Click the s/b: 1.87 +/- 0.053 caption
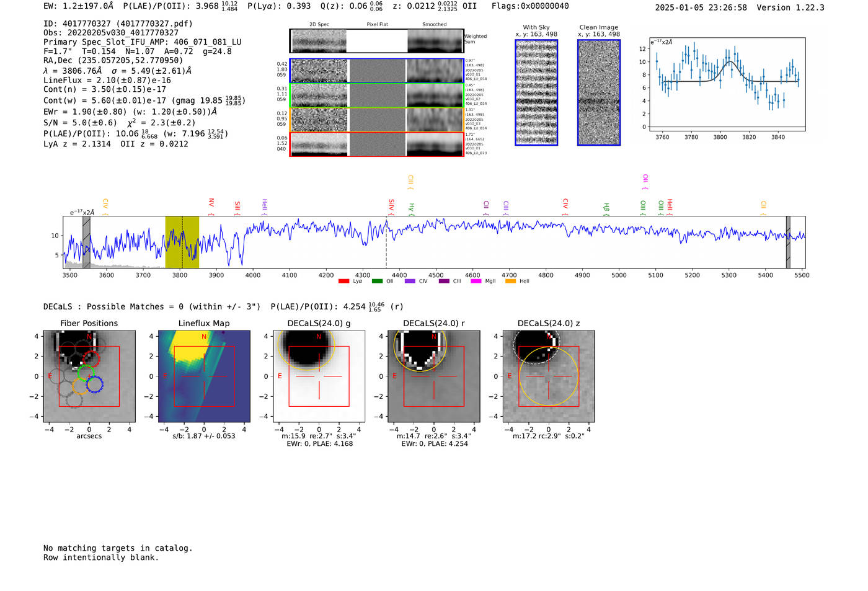 pyautogui.click(x=204, y=436)
